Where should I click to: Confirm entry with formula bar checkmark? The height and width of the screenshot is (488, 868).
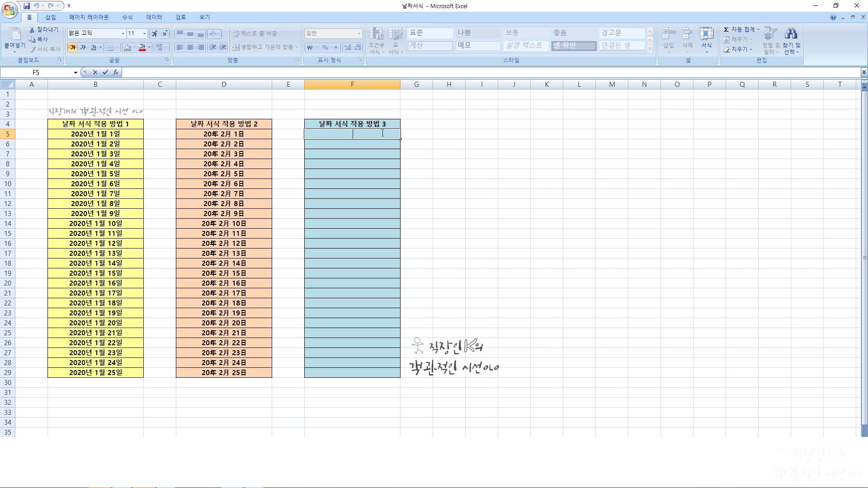click(x=105, y=72)
